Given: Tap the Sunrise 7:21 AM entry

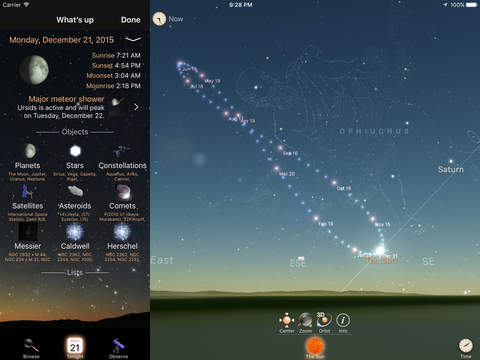Looking at the screenshot, I should [x=116, y=55].
